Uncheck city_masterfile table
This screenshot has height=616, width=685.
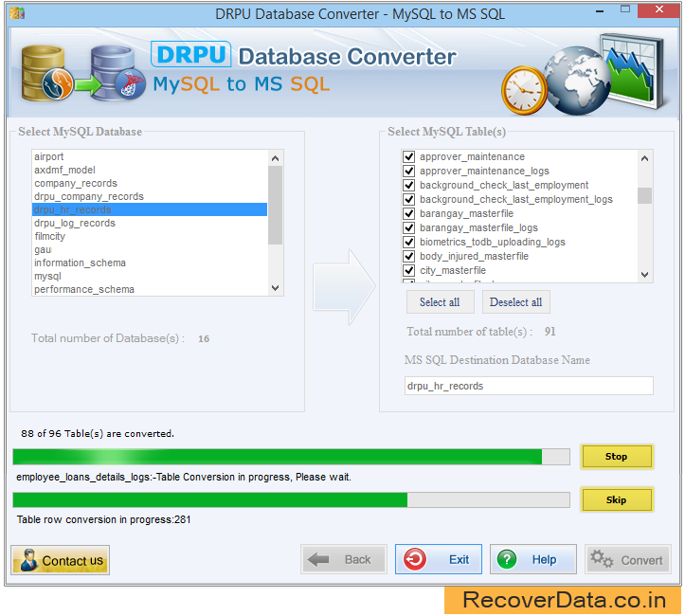click(409, 270)
